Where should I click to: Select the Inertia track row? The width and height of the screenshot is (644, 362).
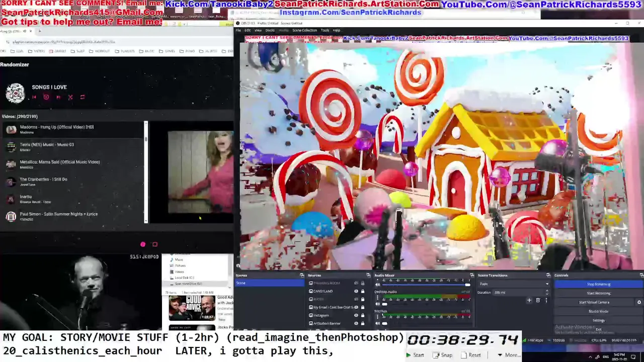pyautogui.click(x=73, y=199)
